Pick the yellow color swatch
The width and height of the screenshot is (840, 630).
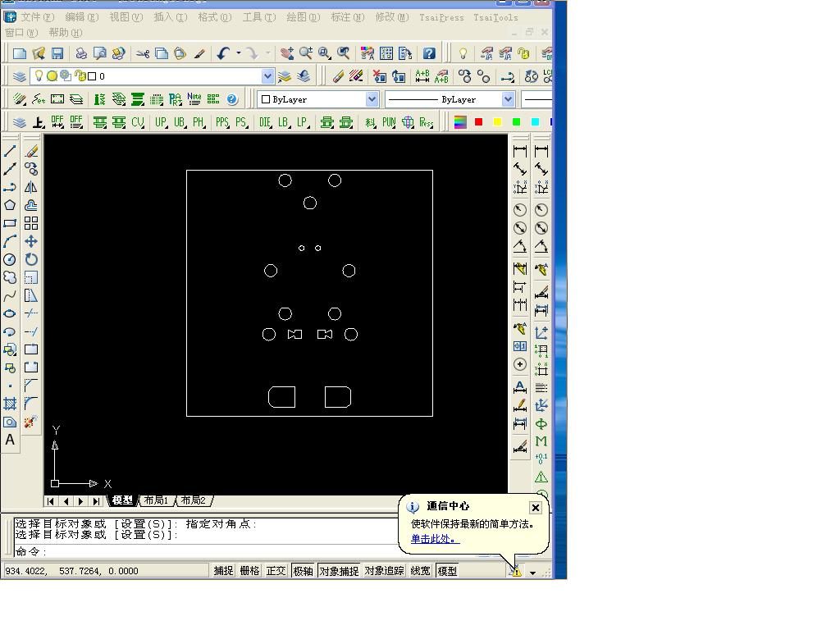click(497, 122)
